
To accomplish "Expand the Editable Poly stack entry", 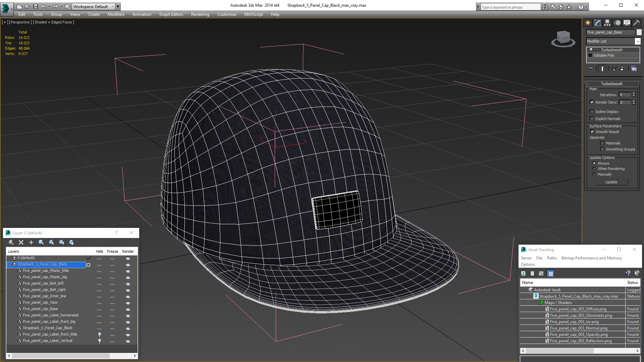I will tap(590, 55).
